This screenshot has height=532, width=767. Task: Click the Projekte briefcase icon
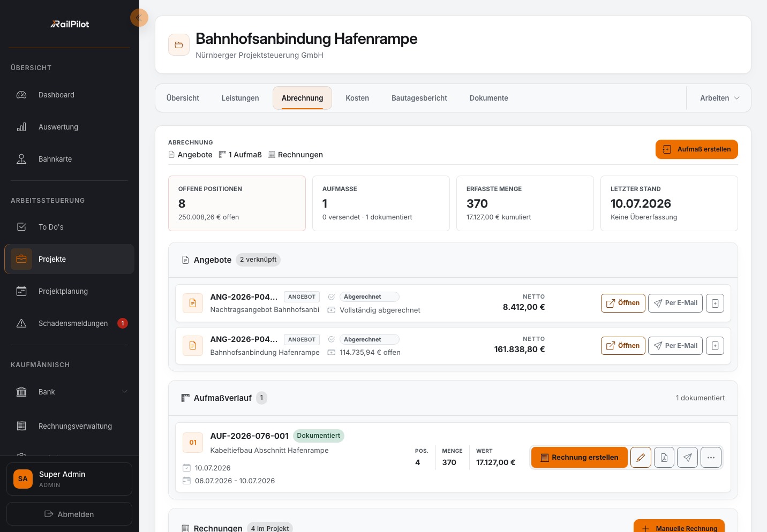click(x=21, y=259)
